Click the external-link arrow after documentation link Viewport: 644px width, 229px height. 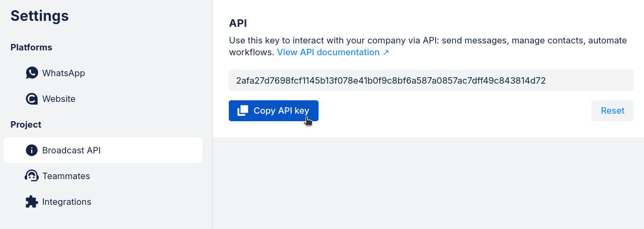click(x=386, y=53)
